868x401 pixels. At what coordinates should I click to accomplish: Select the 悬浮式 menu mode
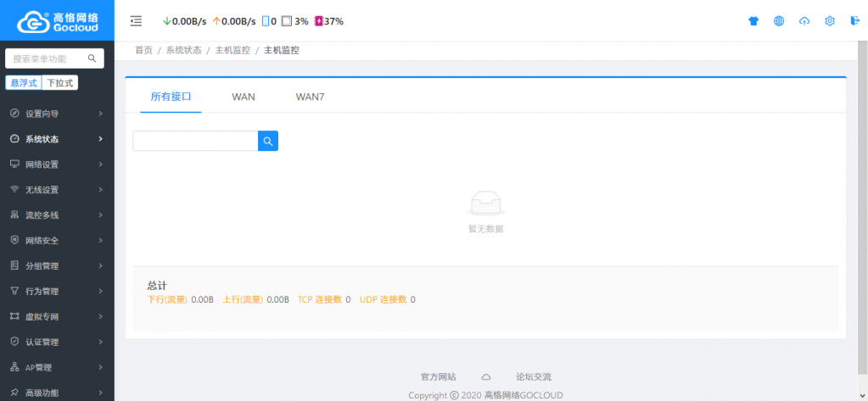click(x=24, y=83)
